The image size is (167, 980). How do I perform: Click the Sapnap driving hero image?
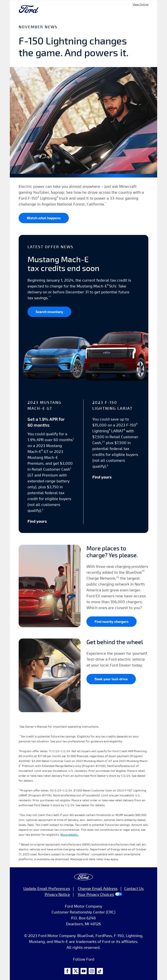pyautogui.click(x=84, y=122)
